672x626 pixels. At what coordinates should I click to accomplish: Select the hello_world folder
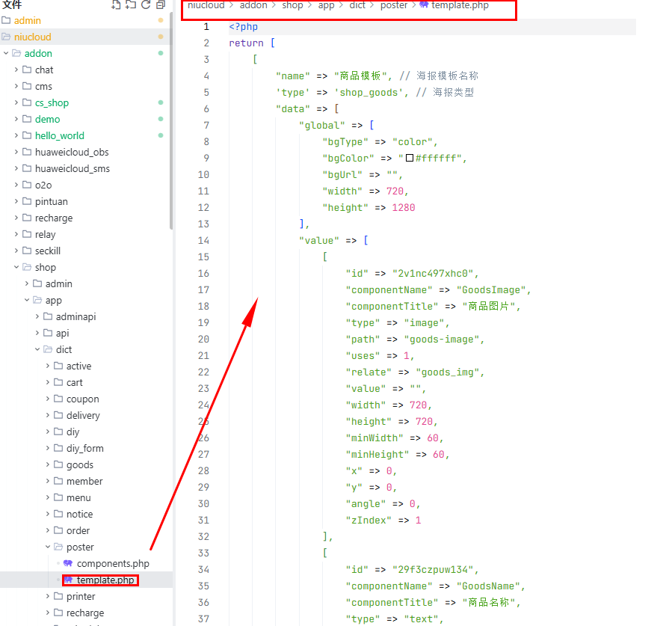coord(59,135)
